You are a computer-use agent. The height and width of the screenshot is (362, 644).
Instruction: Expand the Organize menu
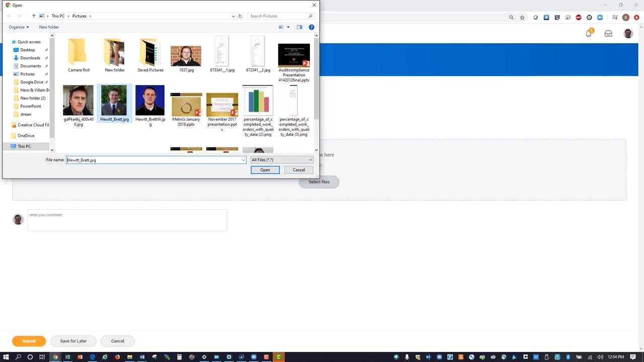click(19, 27)
